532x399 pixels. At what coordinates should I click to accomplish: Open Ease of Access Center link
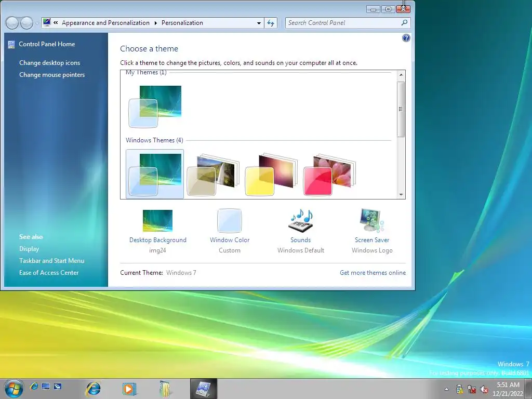[49, 272]
